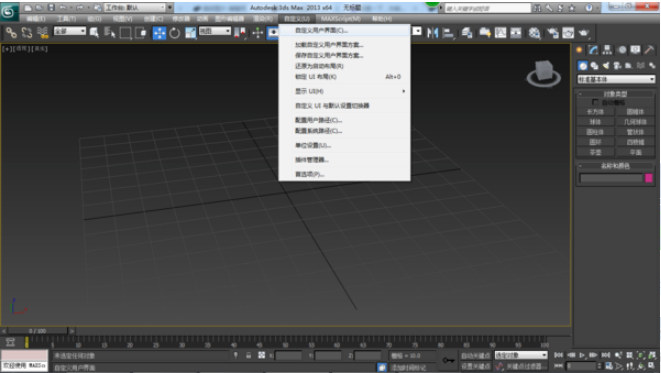Click the GeoSphere (几何球体) primitive button

point(635,122)
